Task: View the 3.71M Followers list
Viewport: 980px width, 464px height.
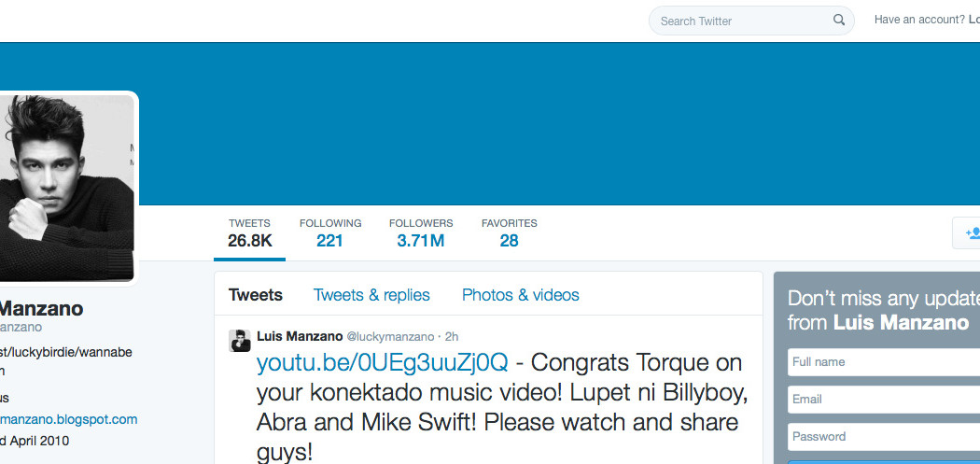Action: [x=421, y=232]
